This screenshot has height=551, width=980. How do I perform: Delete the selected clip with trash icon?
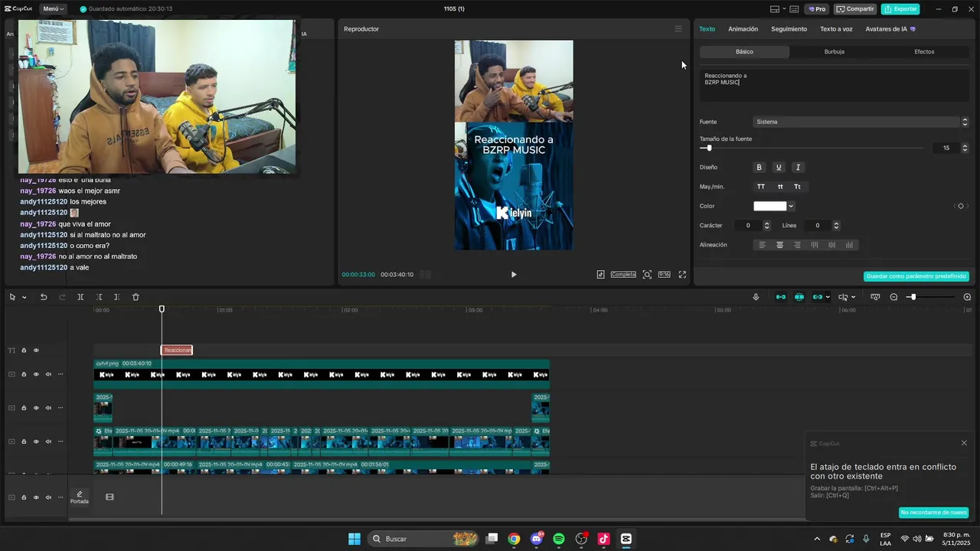click(136, 297)
